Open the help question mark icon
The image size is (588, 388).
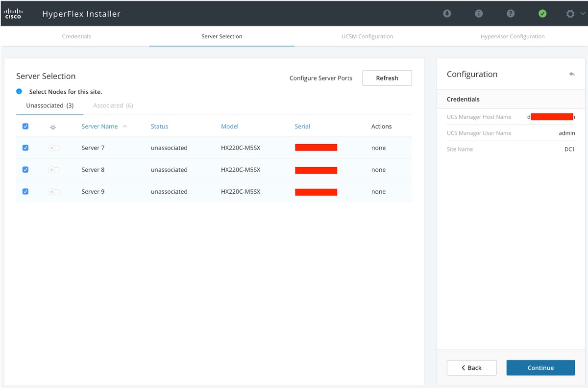(511, 14)
